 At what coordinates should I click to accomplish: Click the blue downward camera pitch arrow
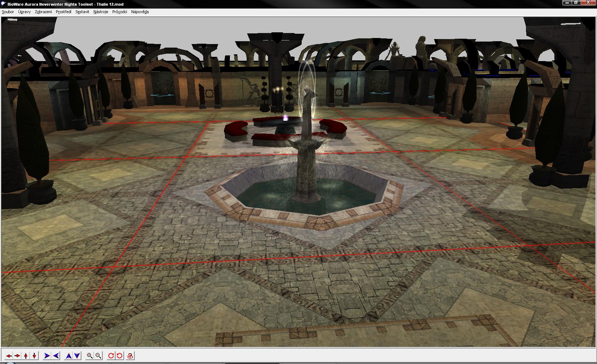tap(77, 356)
